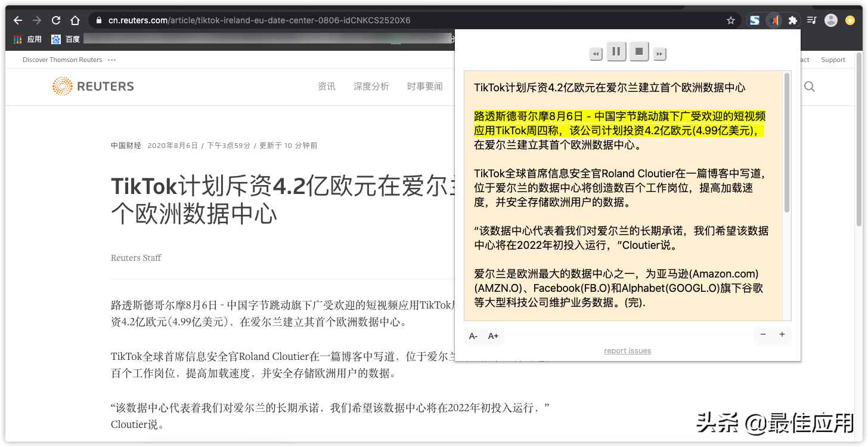Bookmark this page with the star icon
868x447 pixels.
coord(731,20)
